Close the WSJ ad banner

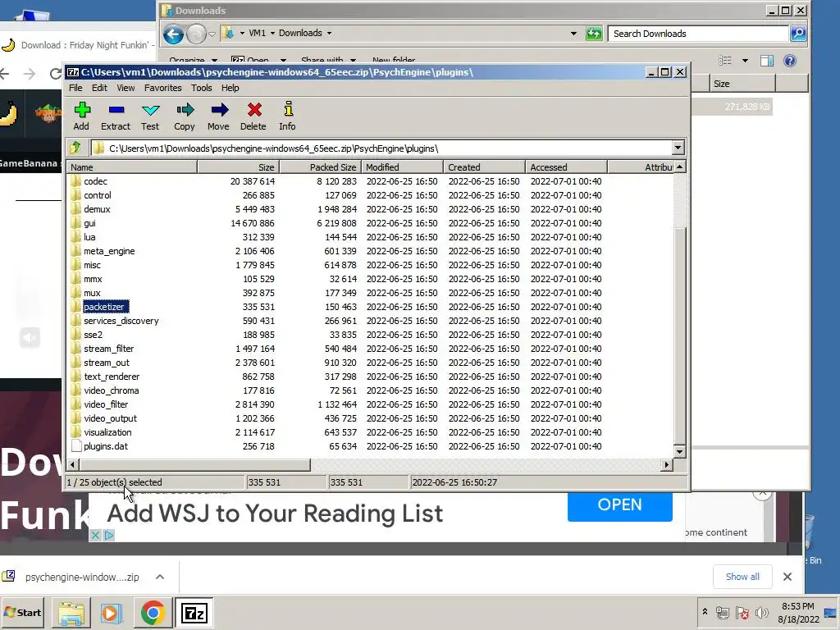point(95,535)
